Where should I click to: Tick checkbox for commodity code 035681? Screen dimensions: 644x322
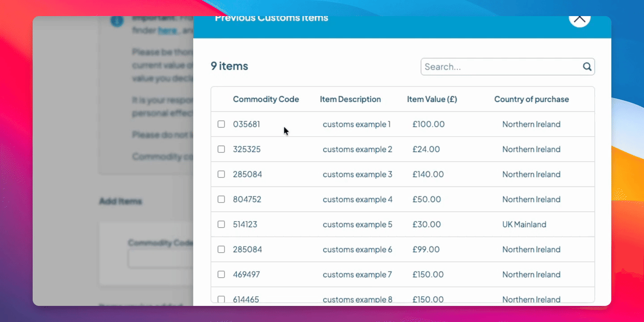[221, 124]
